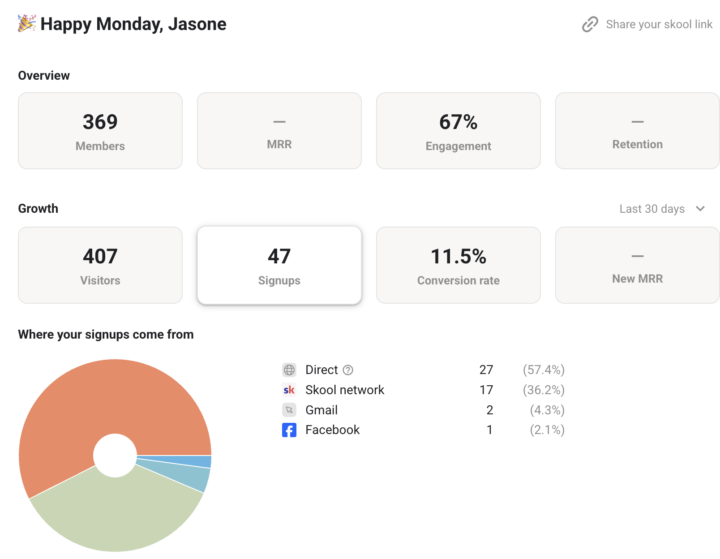Select the Facebook row label

click(332, 430)
